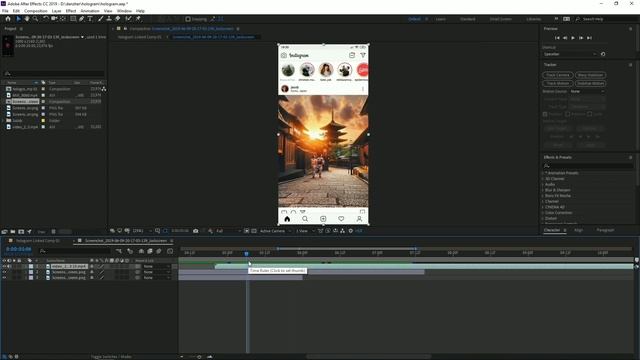Click the timeline current timecode display
Viewport: 640px width, 360px height.
(x=18, y=249)
